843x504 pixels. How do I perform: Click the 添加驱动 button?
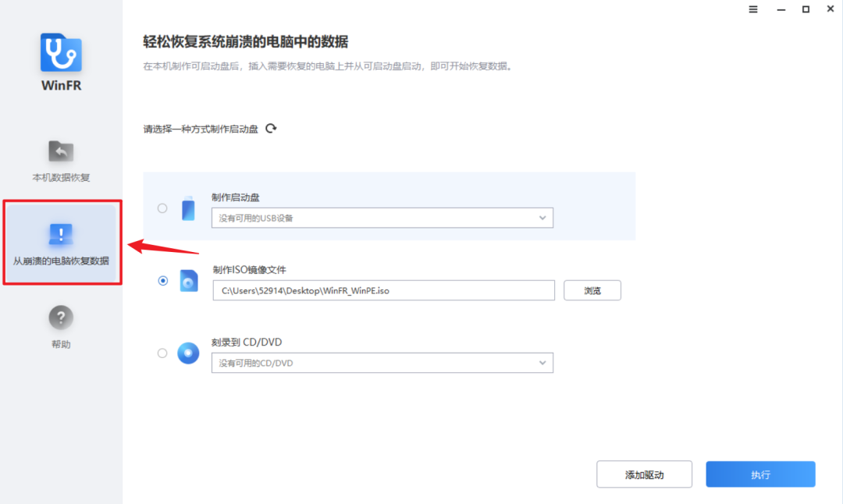coord(644,474)
